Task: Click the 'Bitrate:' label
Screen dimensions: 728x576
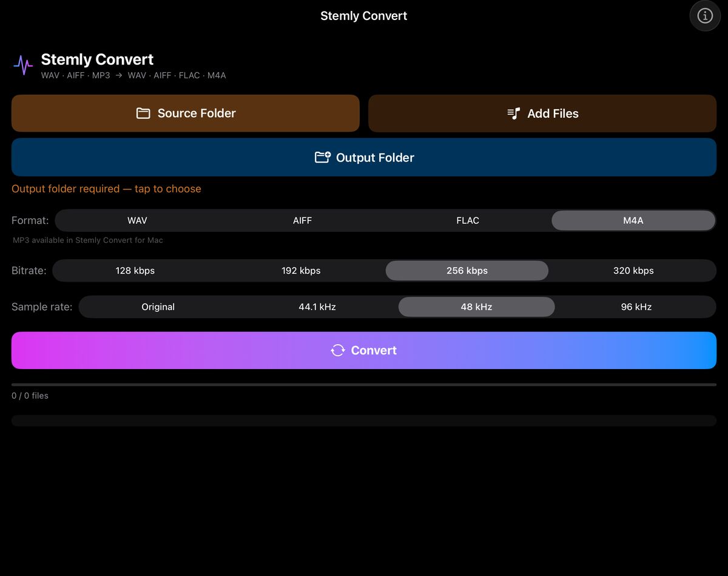Action: coord(29,271)
